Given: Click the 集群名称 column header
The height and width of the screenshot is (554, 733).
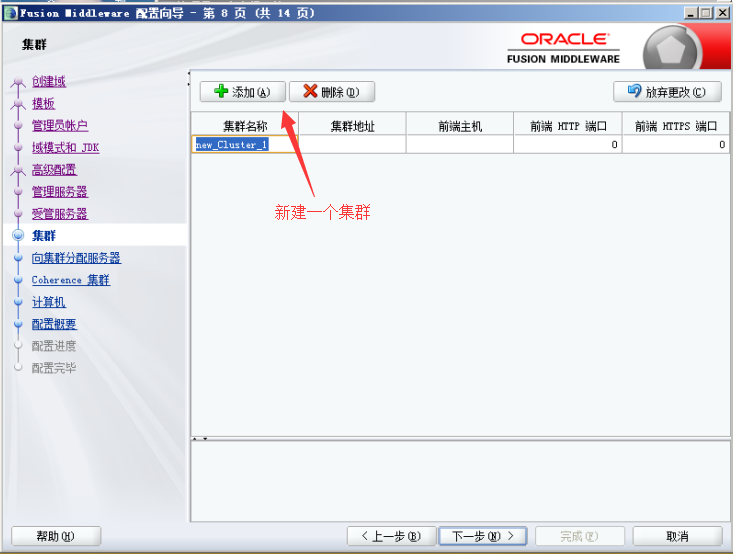Looking at the screenshot, I should coord(245,126).
